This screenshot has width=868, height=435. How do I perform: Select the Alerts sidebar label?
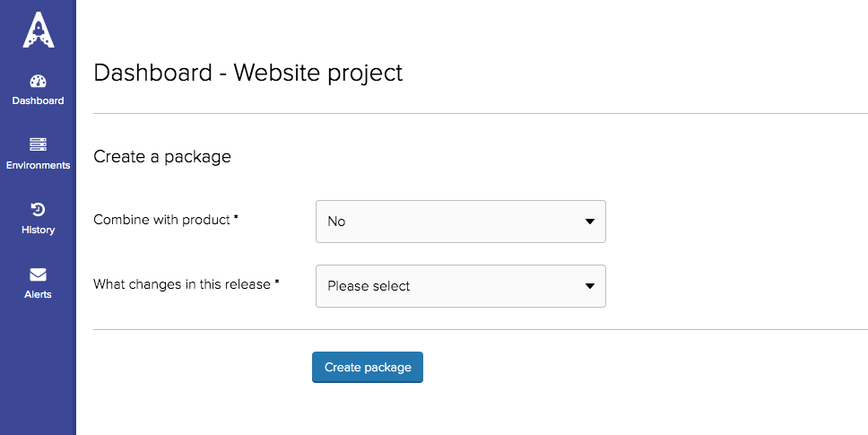point(38,294)
